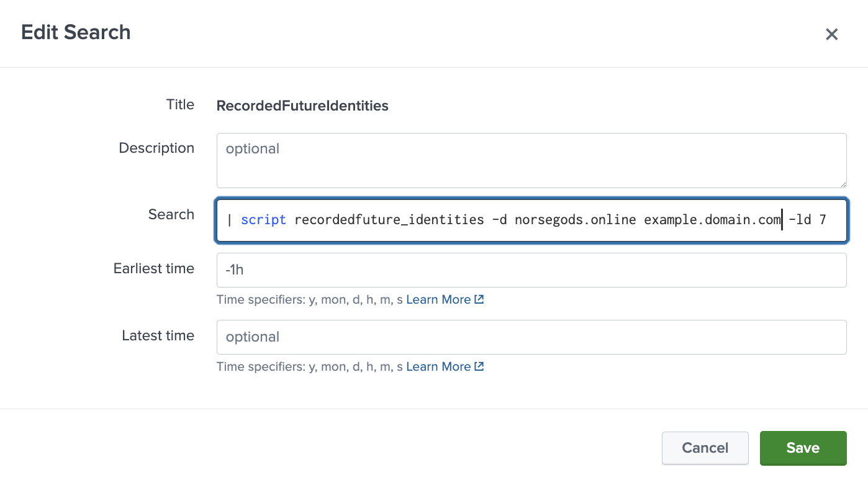Viewport: 868px width, 485px height.
Task: Open Learn More link below Latest time
Action: pyautogui.click(x=438, y=366)
